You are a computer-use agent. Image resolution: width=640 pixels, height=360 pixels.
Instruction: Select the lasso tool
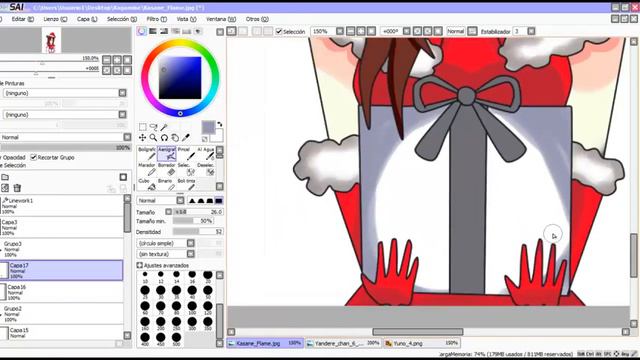click(153, 127)
